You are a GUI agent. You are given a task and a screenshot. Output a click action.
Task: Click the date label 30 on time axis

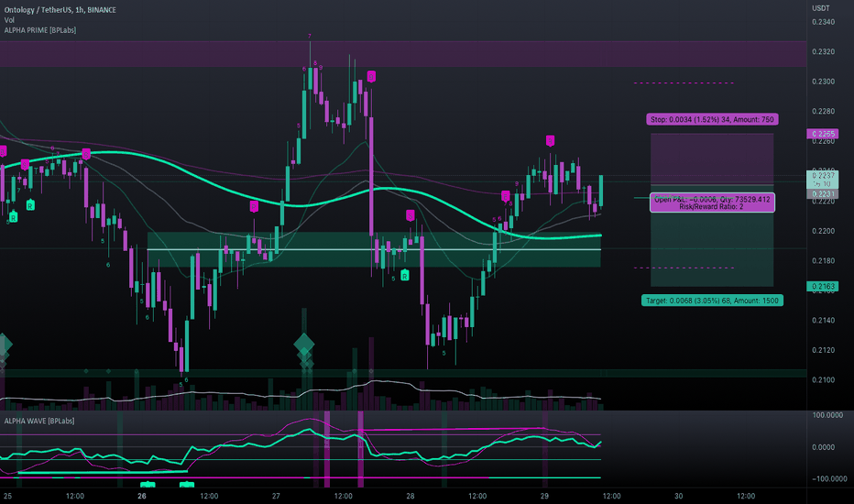click(679, 496)
